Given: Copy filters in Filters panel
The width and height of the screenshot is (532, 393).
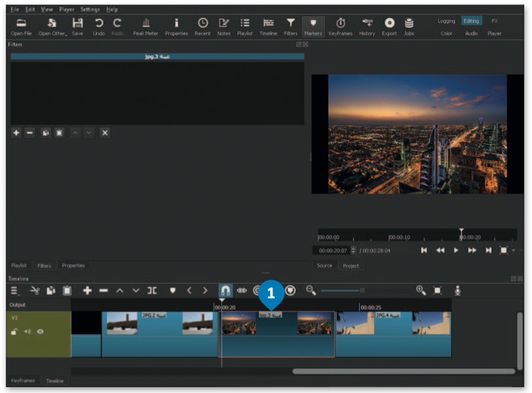Looking at the screenshot, I should pyautogui.click(x=46, y=133).
